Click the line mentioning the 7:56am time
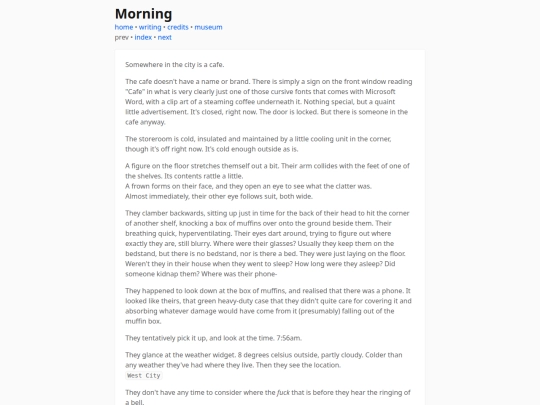Screen dimensions: 540x405 click(214, 338)
